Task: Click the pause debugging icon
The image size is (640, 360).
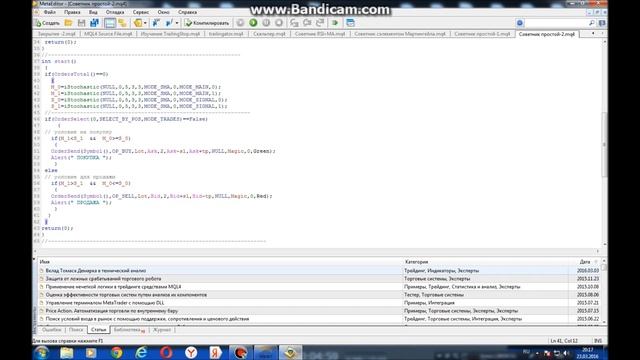Action: [266, 23]
